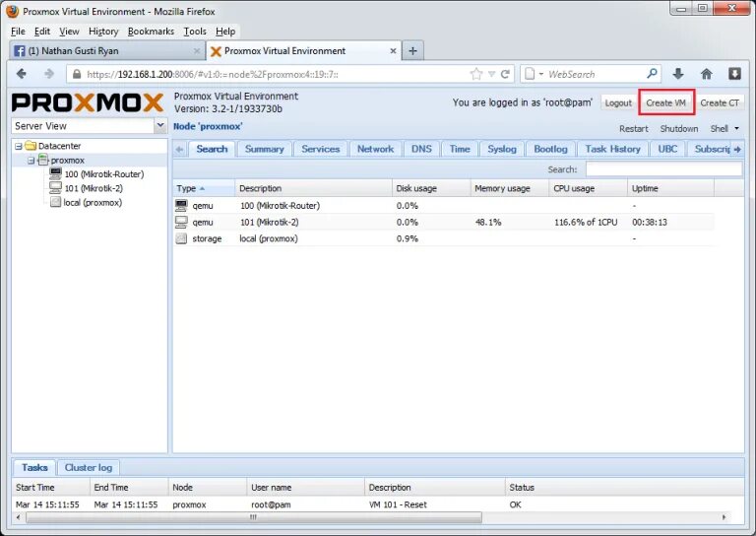Sort by CPU usage column header
Image resolution: width=756 pixels, height=536 pixels.
tap(588, 188)
